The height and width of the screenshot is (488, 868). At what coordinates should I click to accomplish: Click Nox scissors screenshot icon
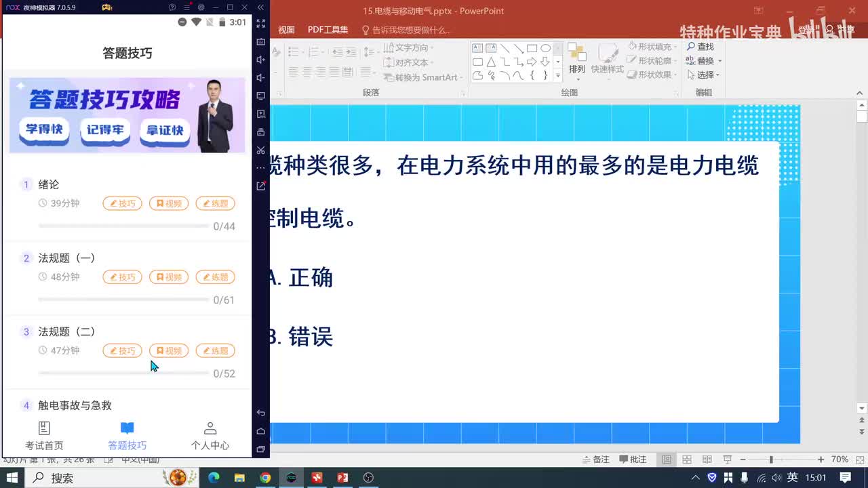tap(261, 150)
